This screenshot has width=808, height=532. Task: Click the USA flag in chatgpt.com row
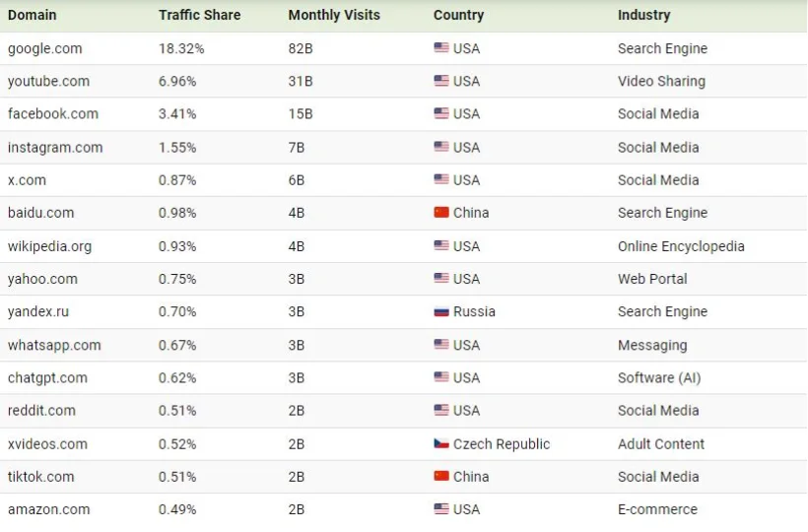tap(441, 377)
